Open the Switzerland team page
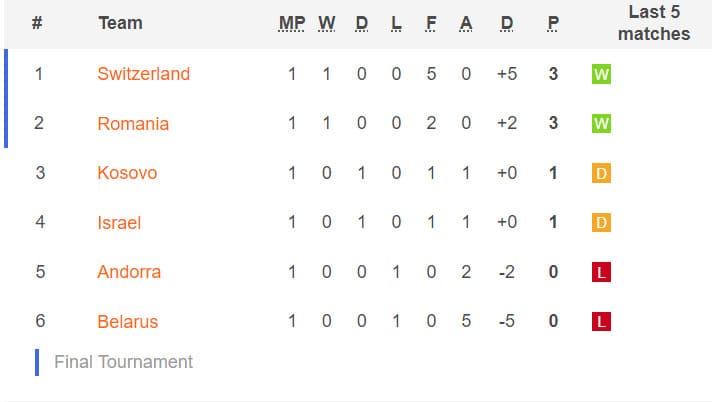The width and height of the screenshot is (712, 402). click(x=143, y=74)
